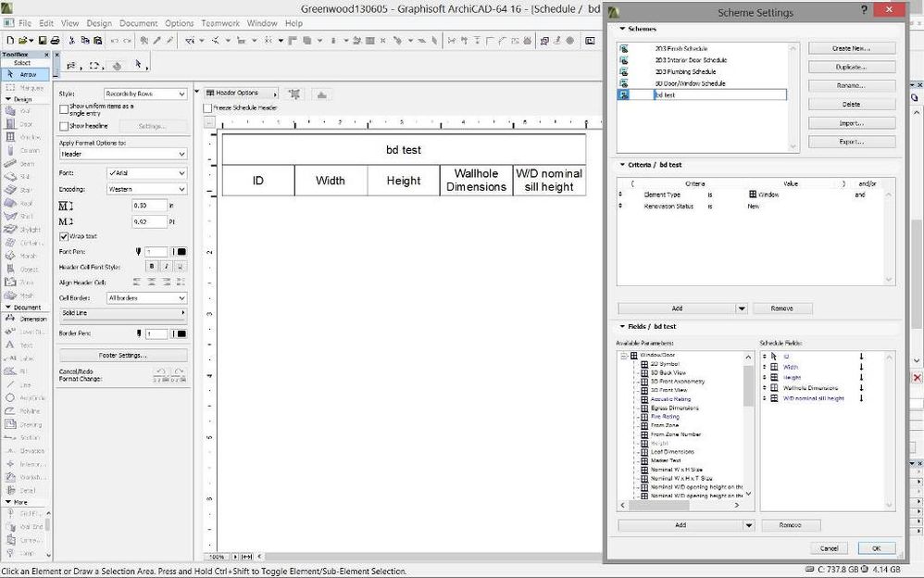Image resolution: width=924 pixels, height=578 pixels.
Task: Click the Create New... button
Action: click(851, 48)
